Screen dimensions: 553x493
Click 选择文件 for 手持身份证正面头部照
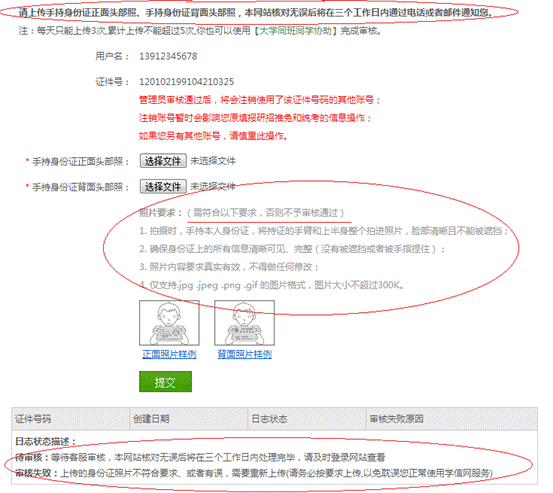click(163, 161)
